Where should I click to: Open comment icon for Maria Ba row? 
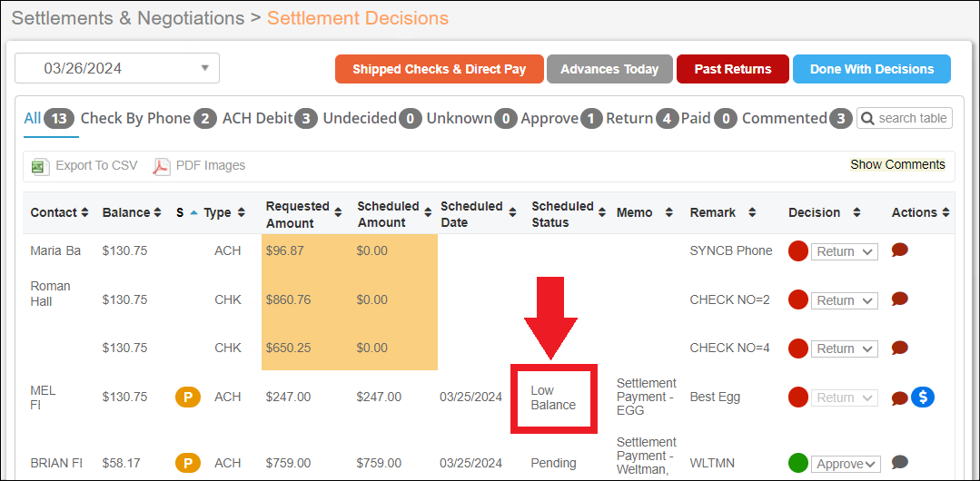click(899, 250)
